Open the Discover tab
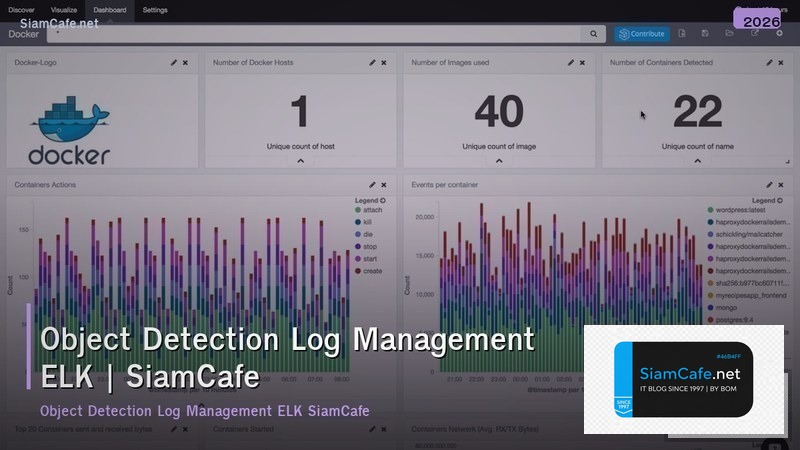The image size is (800, 450). [x=21, y=10]
